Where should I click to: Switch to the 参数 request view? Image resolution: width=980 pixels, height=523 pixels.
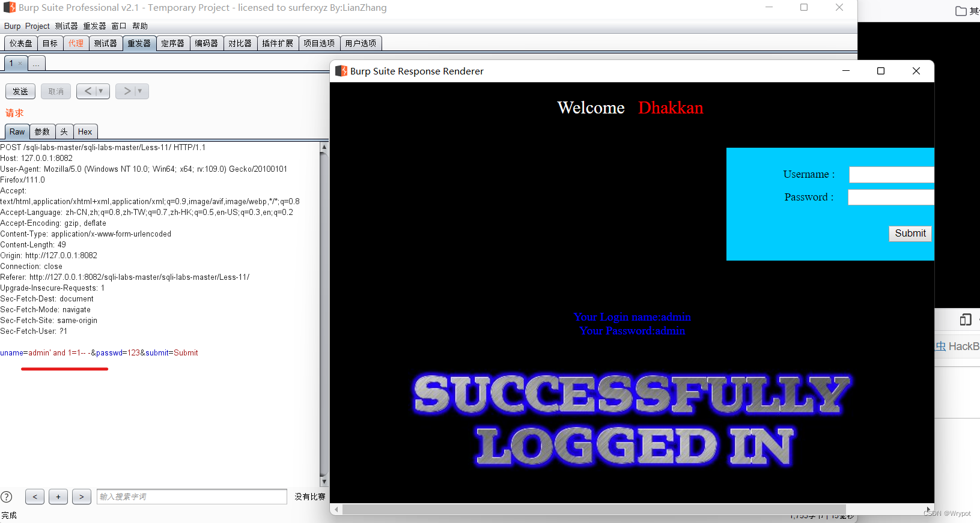pyautogui.click(x=42, y=132)
